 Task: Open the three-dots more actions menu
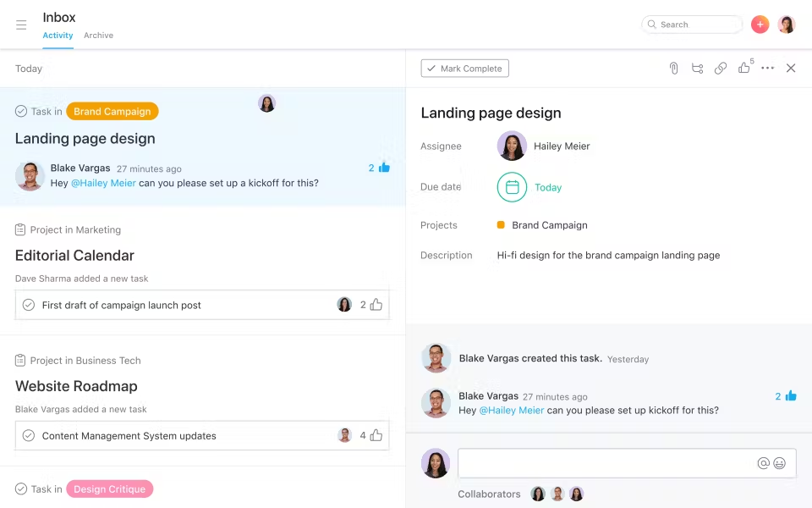(x=767, y=69)
